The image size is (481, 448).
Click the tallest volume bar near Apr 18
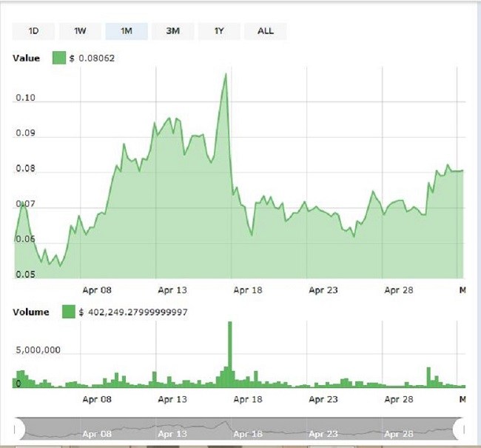pos(230,354)
